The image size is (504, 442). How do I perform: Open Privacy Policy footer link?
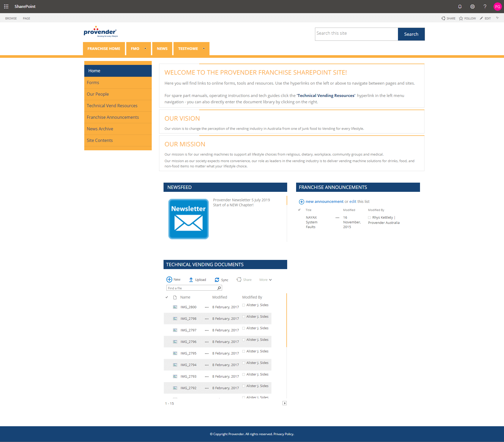coord(283,434)
